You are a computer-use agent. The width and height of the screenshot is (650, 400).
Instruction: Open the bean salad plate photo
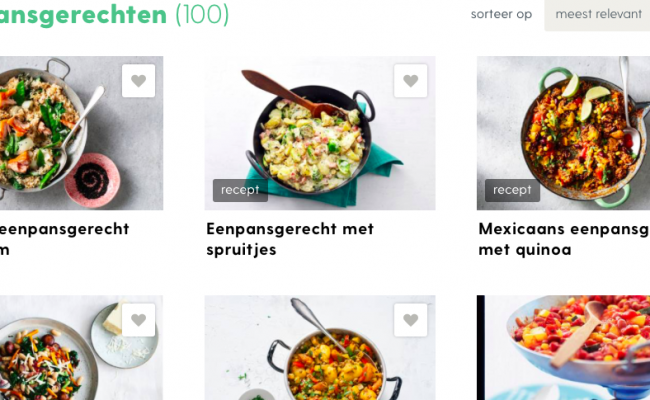point(81,347)
